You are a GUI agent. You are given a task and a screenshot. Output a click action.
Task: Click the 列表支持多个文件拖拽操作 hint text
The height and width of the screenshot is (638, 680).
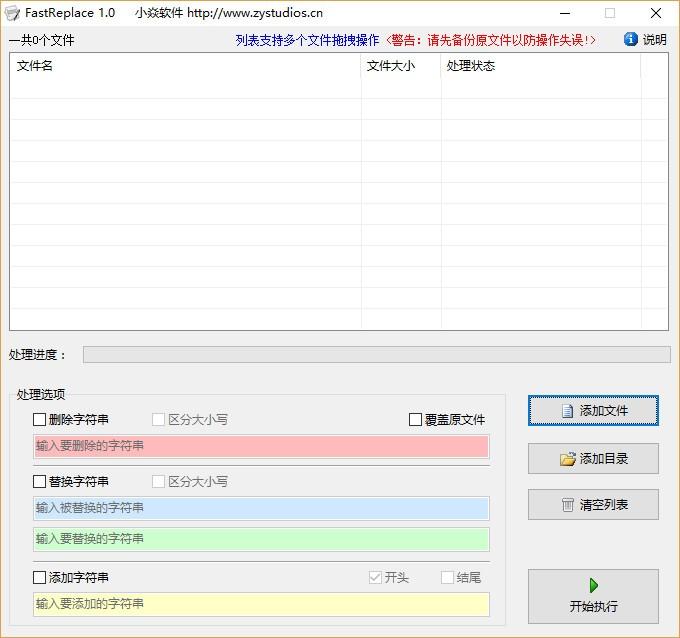coord(307,40)
